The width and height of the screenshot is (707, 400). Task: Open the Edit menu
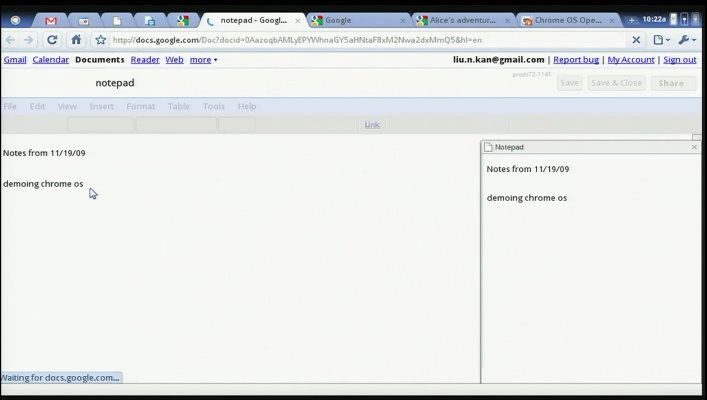pos(37,106)
